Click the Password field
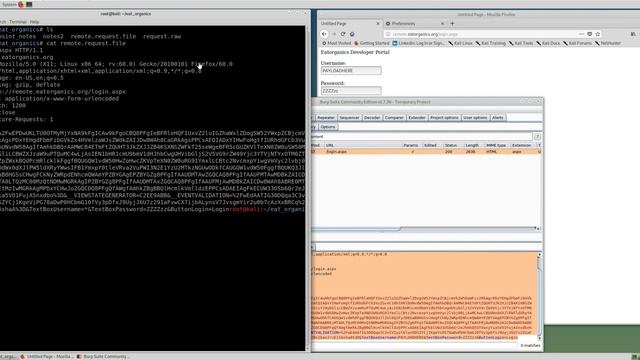Viewport: 640px width, 360px height. pyautogui.click(x=351, y=91)
